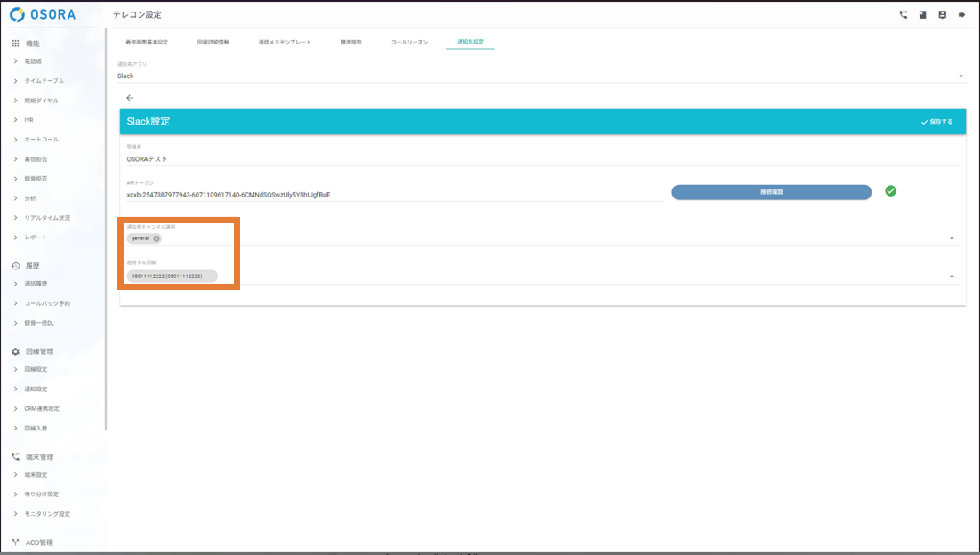Go back using the left arrow icon
Image resolution: width=980 pixels, height=555 pixels.
(x=130, y=98)
